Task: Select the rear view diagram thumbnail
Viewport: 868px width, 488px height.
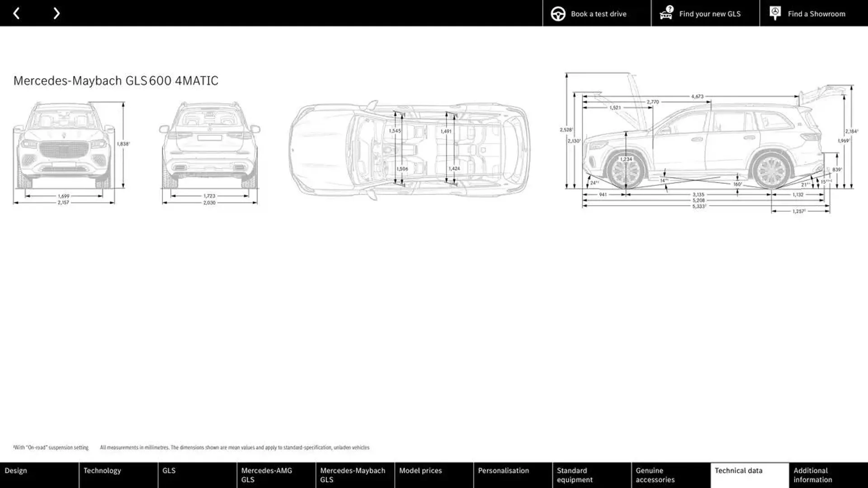Action: 210,152
